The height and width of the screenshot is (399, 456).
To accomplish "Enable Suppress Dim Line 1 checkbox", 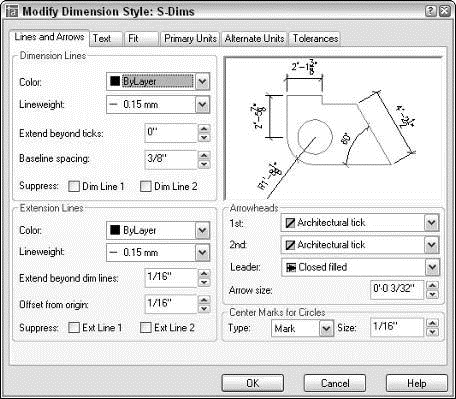I will point(74,186).
